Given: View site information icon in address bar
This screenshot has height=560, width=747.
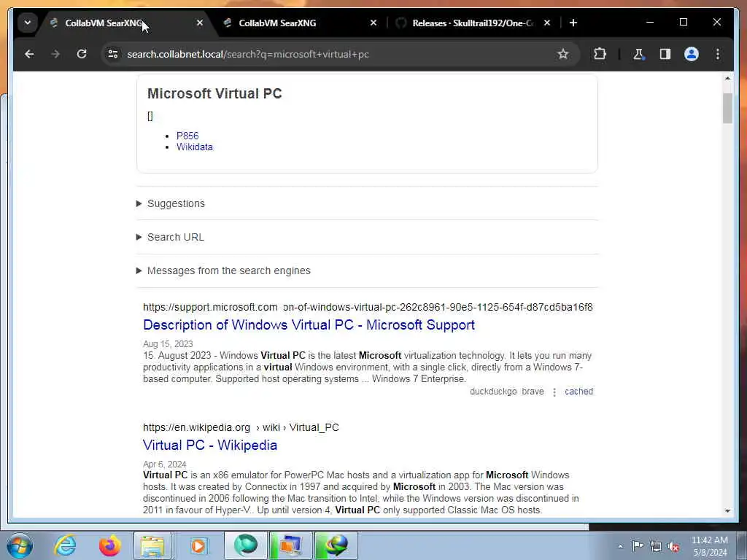Looking at the screenshot, I should coord(113,54).
